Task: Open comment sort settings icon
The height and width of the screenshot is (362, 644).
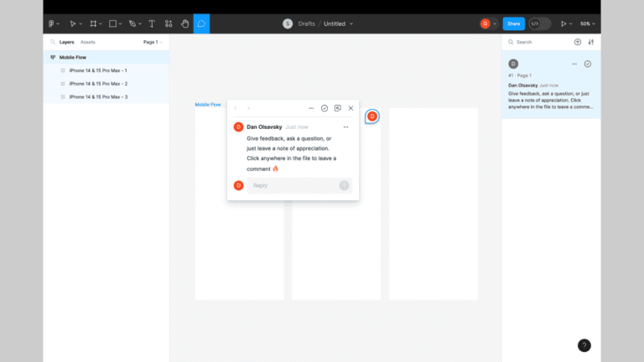Action: click(x=591, y=42)
